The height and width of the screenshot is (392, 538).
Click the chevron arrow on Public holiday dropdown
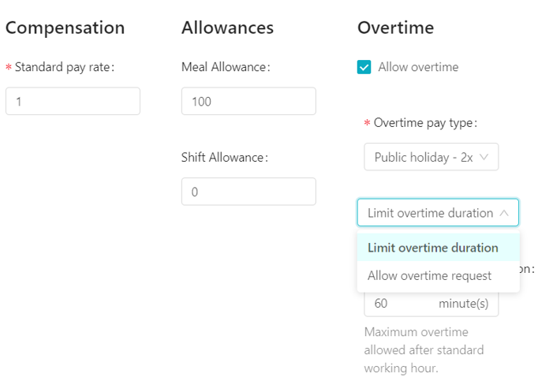coord(484,157)
